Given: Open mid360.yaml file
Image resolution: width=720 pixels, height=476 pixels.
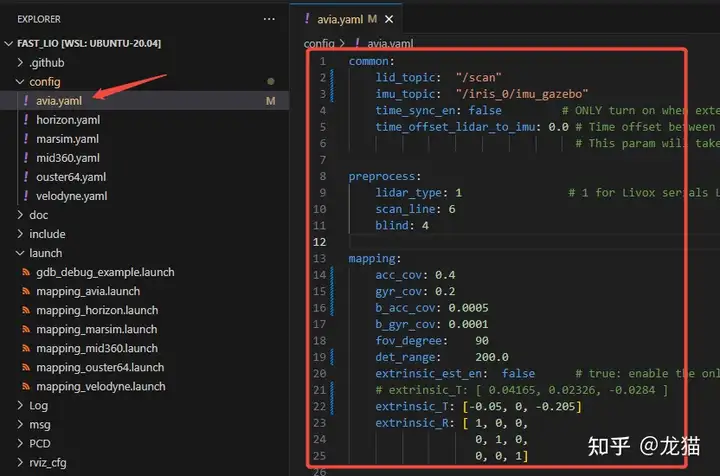Looking at the screenshot, I should (x=68, y=158).
